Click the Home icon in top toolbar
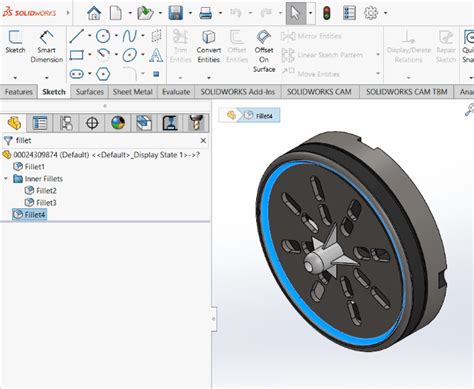 (x=94, y=13)
